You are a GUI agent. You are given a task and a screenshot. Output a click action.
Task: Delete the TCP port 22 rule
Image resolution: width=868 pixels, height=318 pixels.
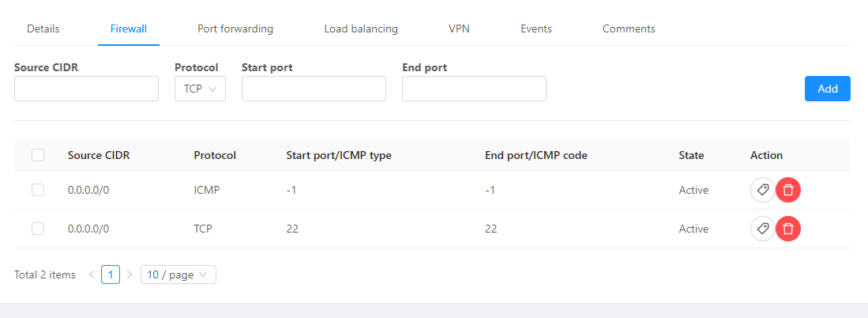pos(788,229)
